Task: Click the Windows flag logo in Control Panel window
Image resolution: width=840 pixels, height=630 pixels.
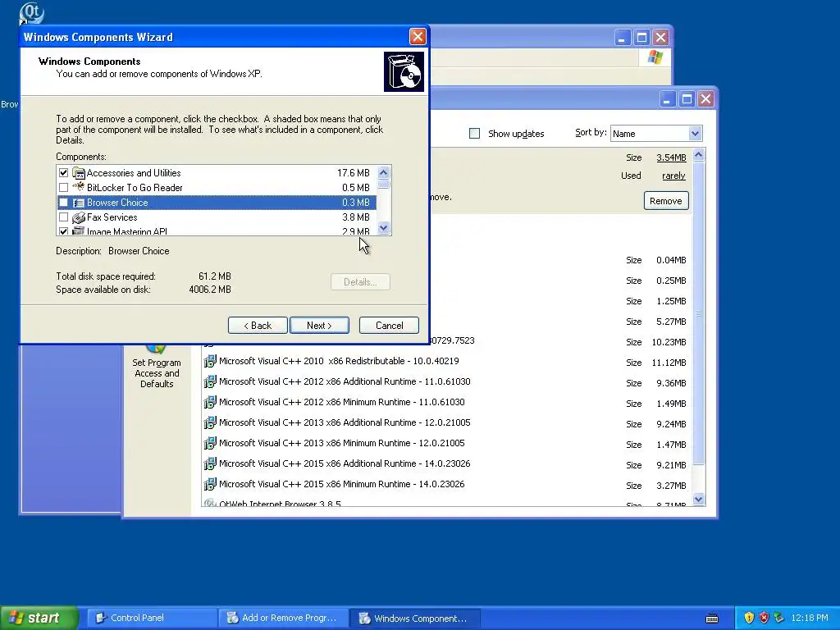Action: pyautogui.click(x=655, y=57)
